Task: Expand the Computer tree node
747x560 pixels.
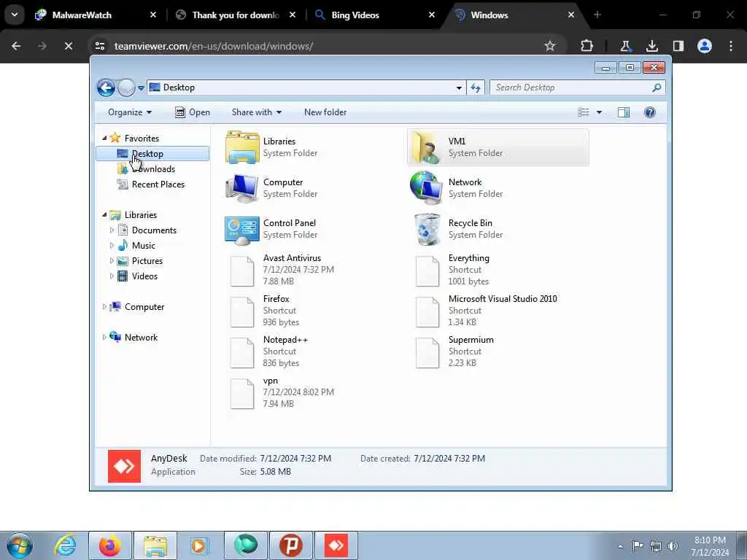Action: pos(104,307)
